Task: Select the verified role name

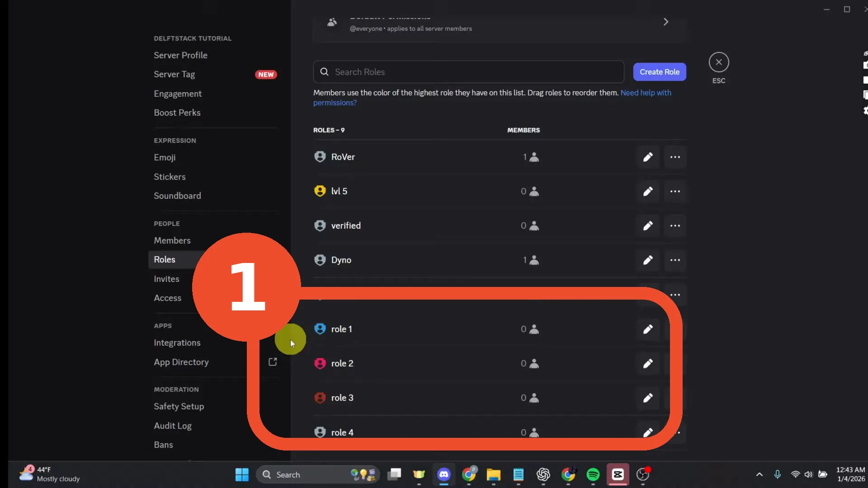Action: pos(346,225)
